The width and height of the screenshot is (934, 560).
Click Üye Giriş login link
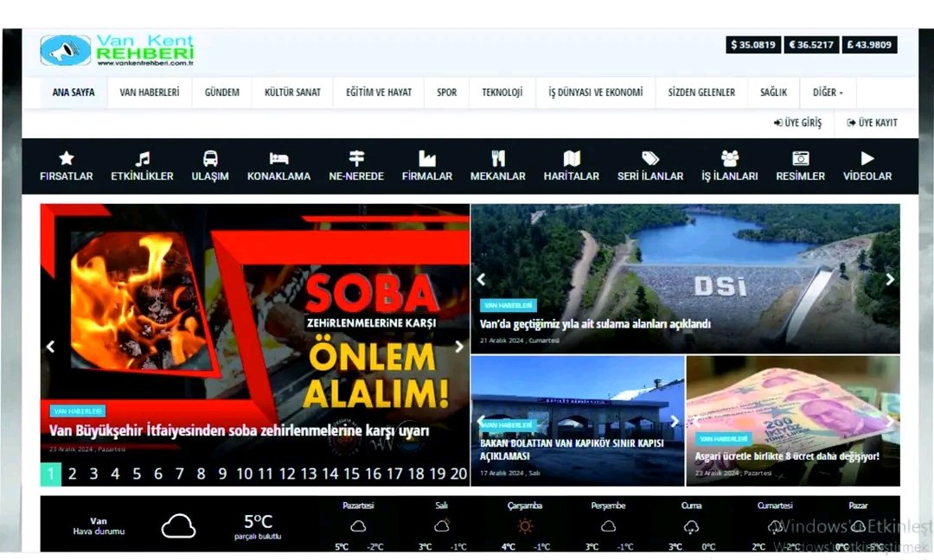pos(797,123)
